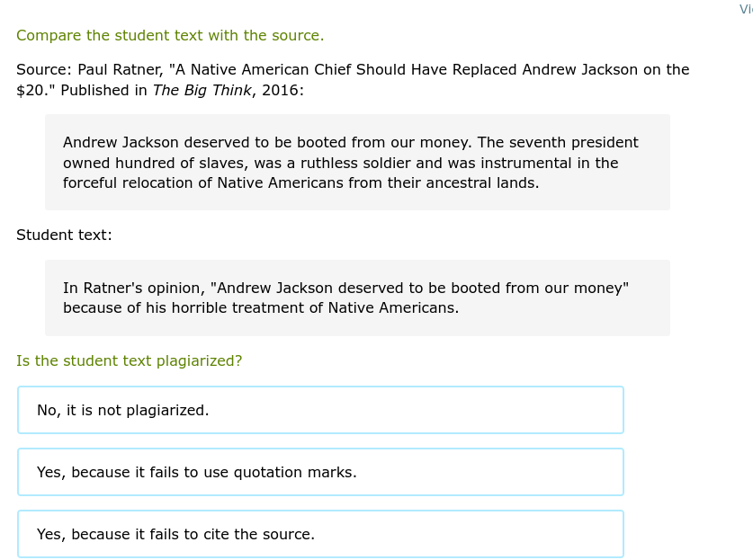
Task: Click the source quote box about Andrew Jackson
Action: [357, 162]
